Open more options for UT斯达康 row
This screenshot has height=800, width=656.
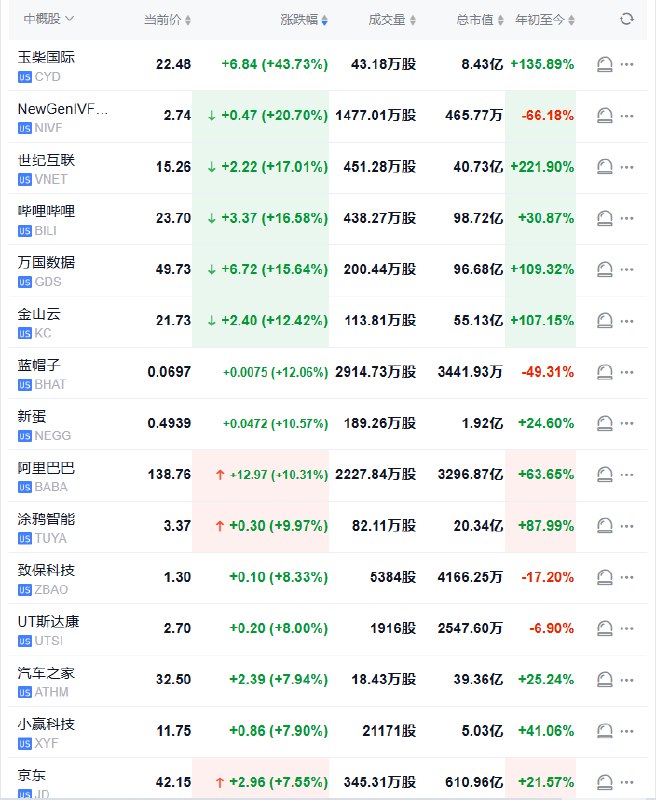[627, 628]
